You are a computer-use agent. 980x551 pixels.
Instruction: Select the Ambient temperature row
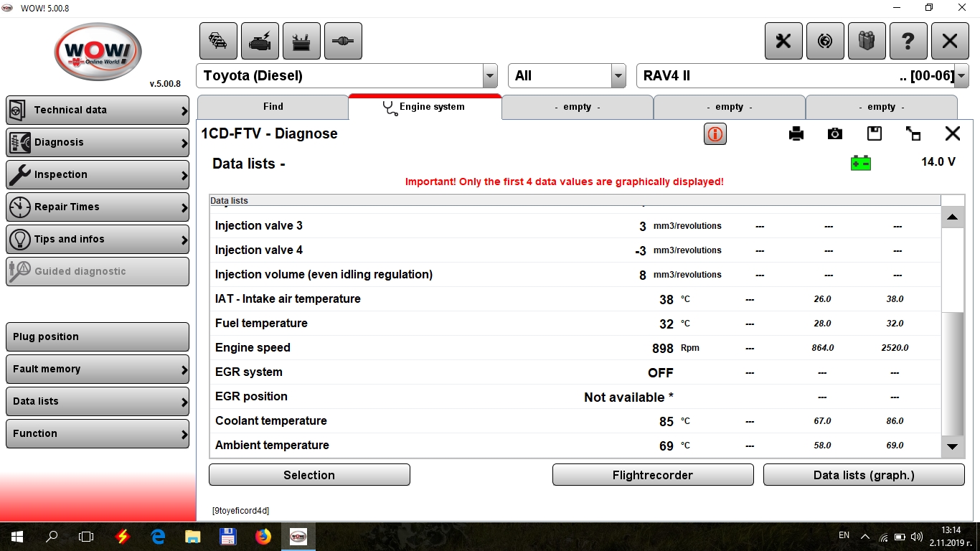click(x=575, y=446)
